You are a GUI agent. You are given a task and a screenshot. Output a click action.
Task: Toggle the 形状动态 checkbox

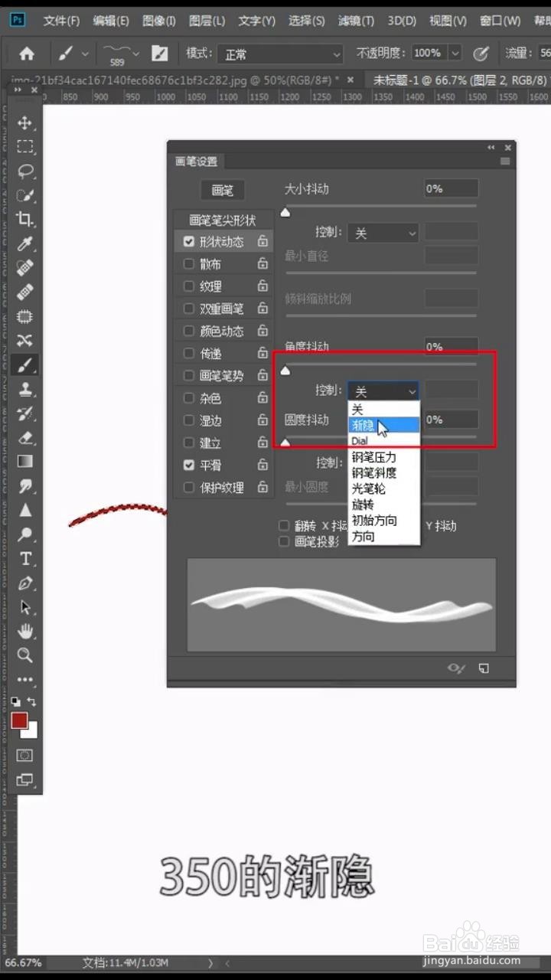pyautogui.click(x=189, y=241)
